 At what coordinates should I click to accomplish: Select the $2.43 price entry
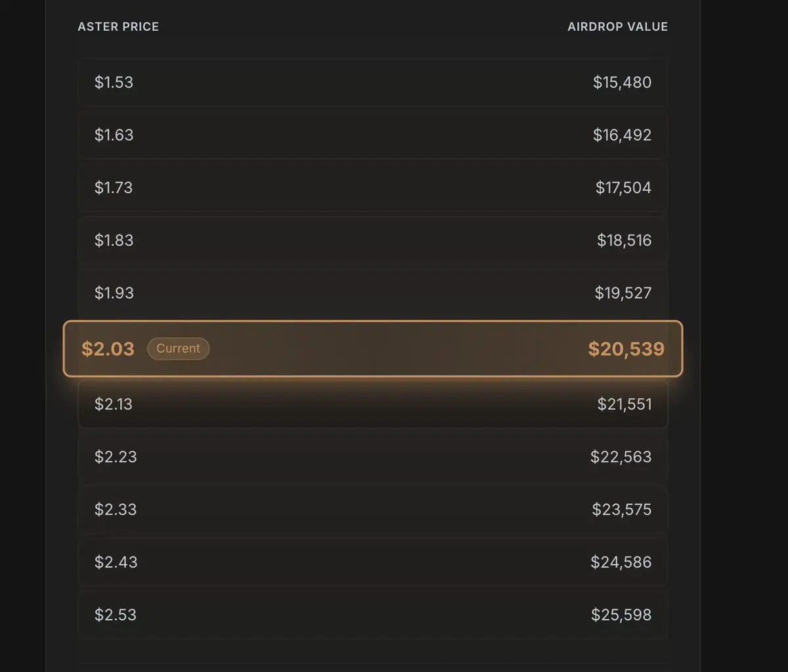click(x=116, y=562)
